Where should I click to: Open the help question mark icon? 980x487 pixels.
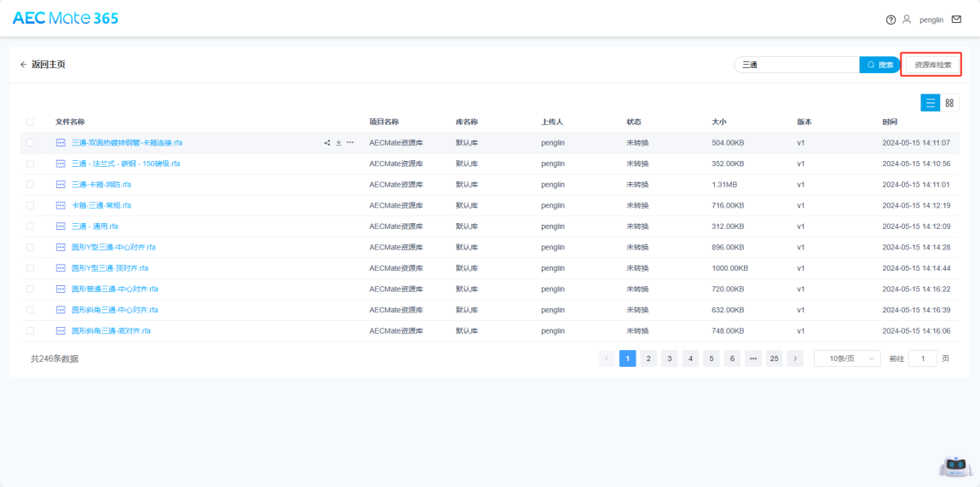coord(891,20)
